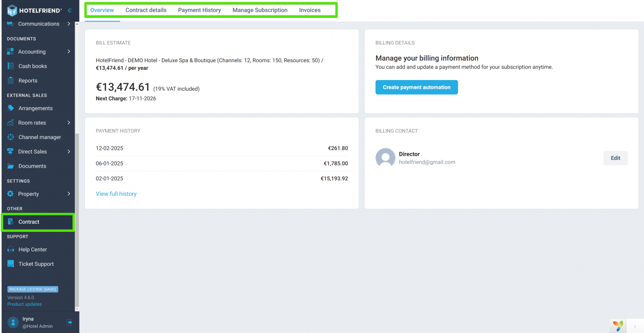This screenshot has height=333, width=644.
Task: Click the Documents folder icon
Action: tap(10, 166)
